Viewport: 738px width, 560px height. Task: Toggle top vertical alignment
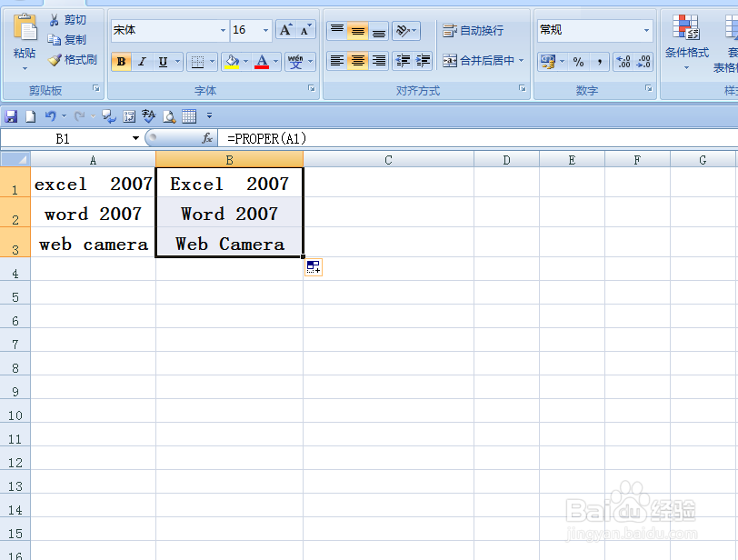(x=337, y=31)
